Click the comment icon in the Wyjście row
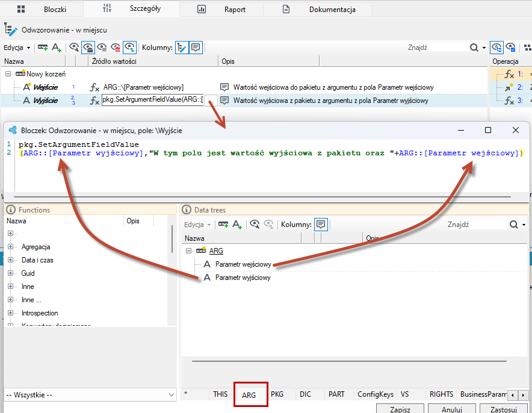This screenshot has height=413, width=532. pyautogui.click(x=224, y=101)
